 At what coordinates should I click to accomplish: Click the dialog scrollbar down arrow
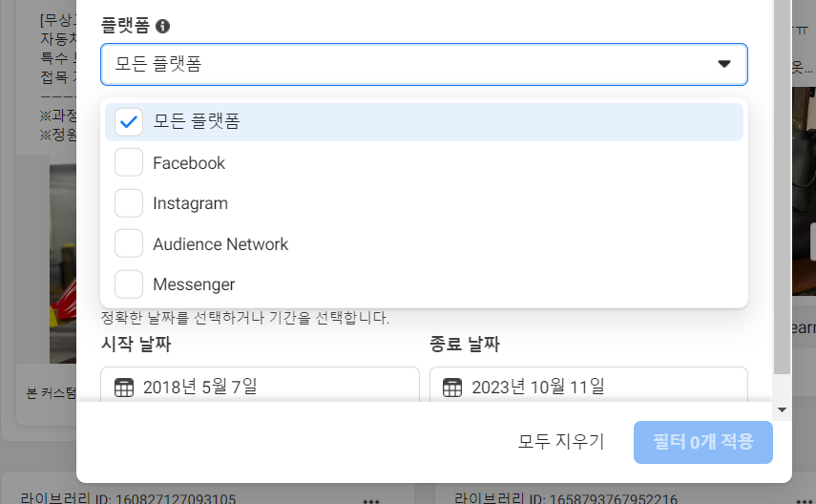pos(782,409)
